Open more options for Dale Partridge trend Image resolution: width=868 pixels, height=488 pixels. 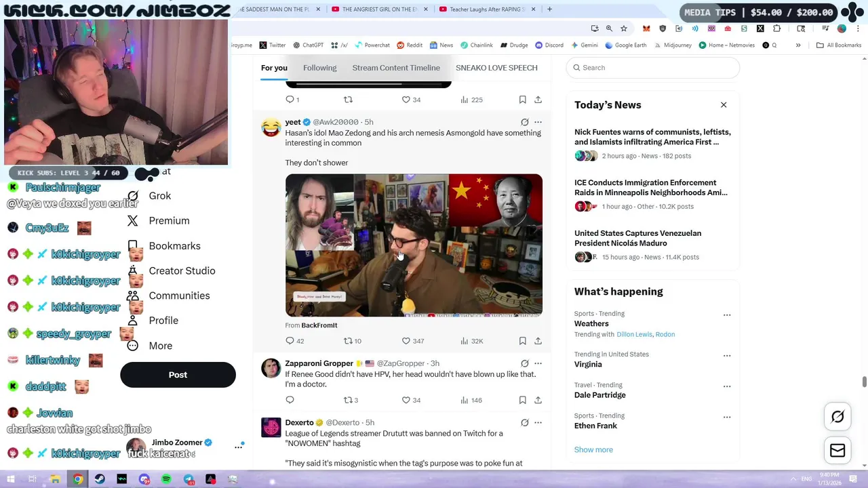pyautogui.click(x=727, y=386)
